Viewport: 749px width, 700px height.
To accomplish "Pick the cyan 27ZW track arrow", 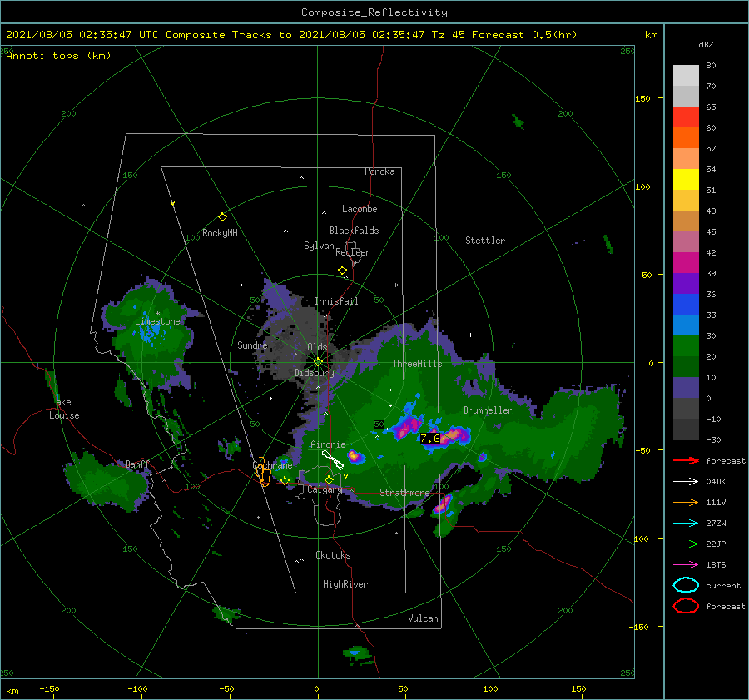I will [x=686, y=524].
